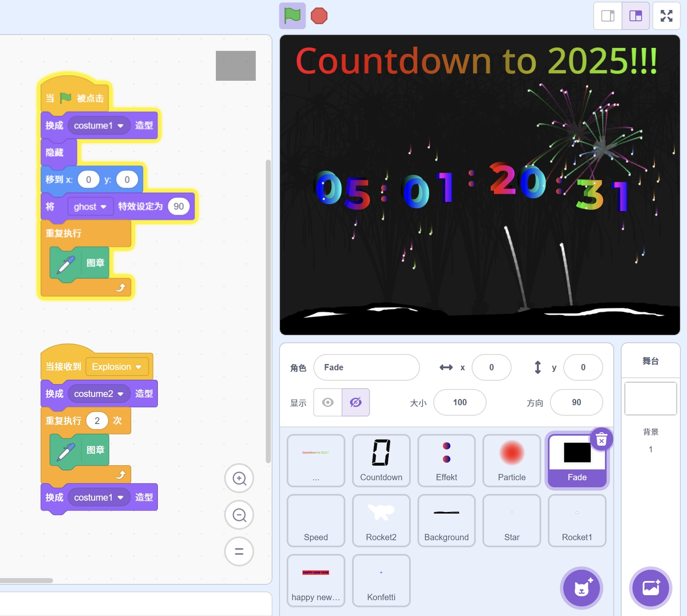Switch to large stage layout
The width and height of the screenshot is (687, 616).
point(636,16)
